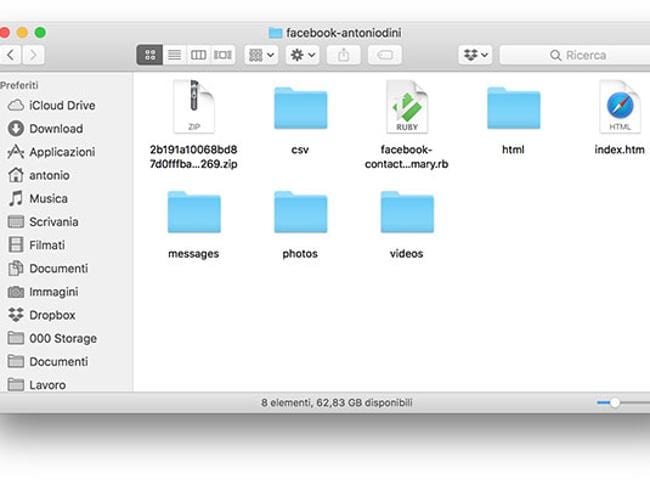This screenshot has height=485, width=650.
Task: Switch to column view mode
Action: [198, 55]
